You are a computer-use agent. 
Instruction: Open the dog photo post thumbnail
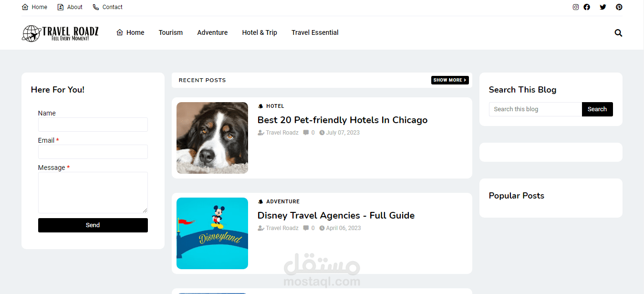[212, 138]
